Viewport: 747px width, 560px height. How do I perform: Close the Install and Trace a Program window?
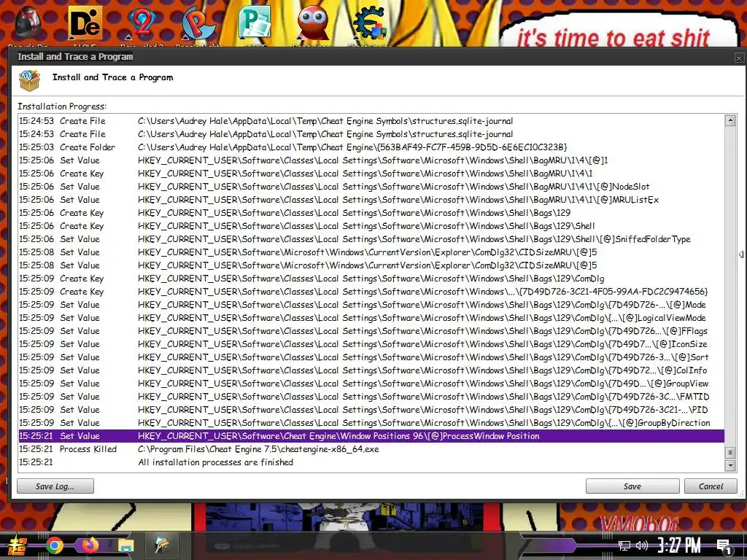739,58
